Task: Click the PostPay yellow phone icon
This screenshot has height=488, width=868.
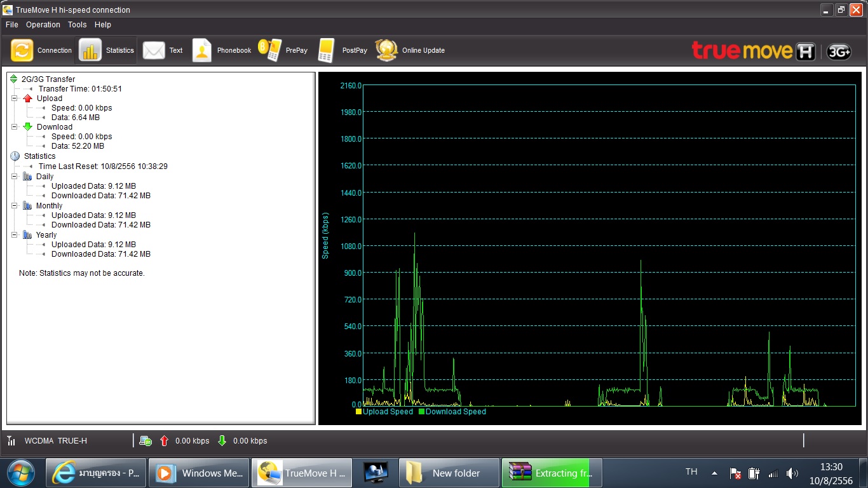Action: pos(326,51)
